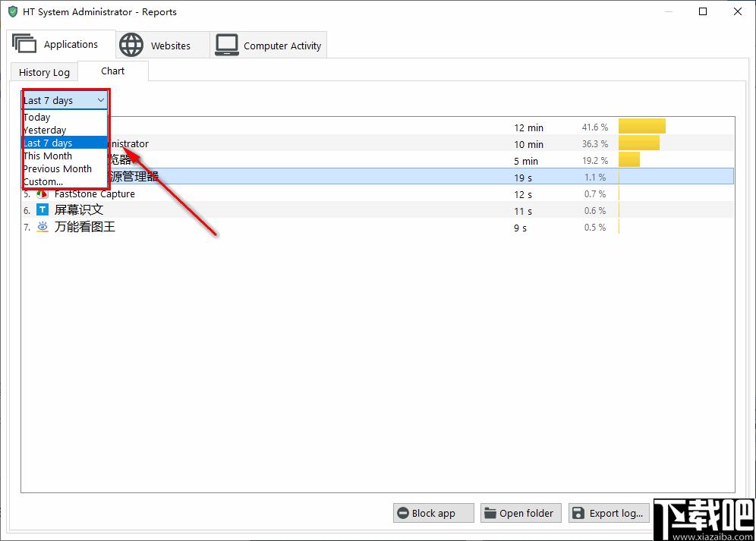Click the 0.7 % usage value
Image resolution: width=756 pixels, height=541 pixels.
tap(595, 193)
